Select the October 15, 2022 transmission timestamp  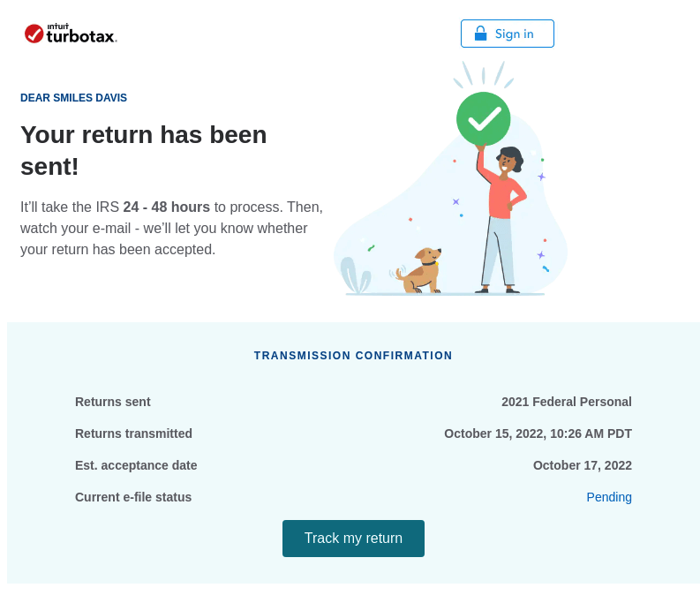pos(538,433)
